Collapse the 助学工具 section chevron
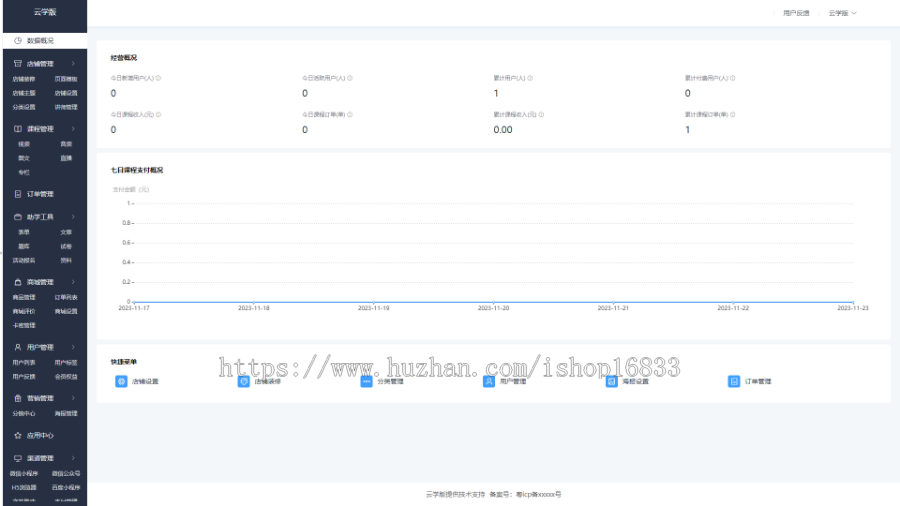This screenshot has width=900, height=506. point(73,217)
